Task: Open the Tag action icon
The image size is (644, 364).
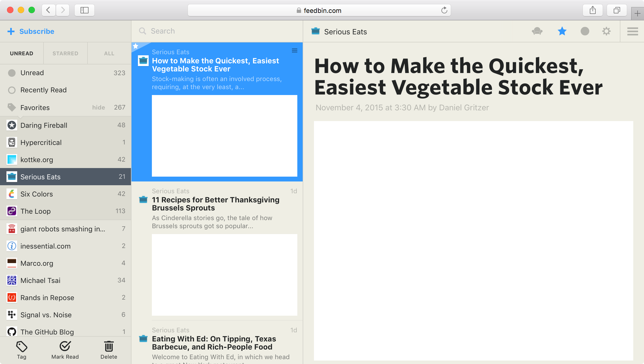Action: point(22,346)
